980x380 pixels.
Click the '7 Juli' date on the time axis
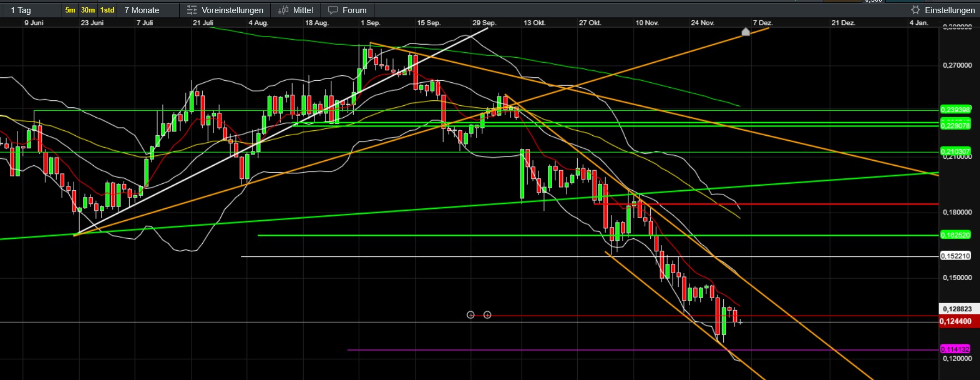pos(144,23)
